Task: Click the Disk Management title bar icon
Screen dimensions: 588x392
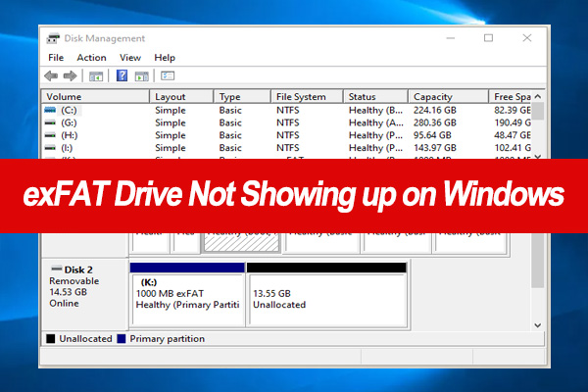Action: pos(53,38)
